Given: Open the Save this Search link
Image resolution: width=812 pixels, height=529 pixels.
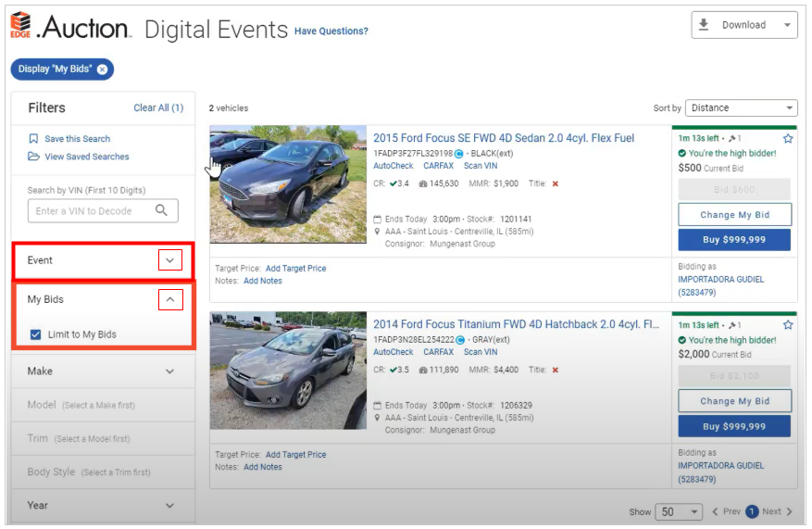Looking at the screenshot, I should [x=77, y=139].
